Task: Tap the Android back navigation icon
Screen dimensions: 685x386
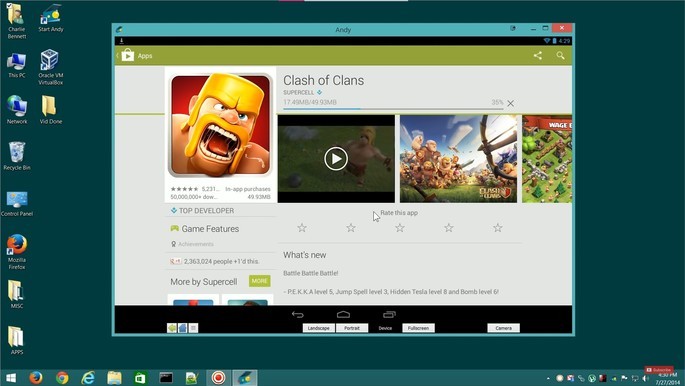Action: 298,314
